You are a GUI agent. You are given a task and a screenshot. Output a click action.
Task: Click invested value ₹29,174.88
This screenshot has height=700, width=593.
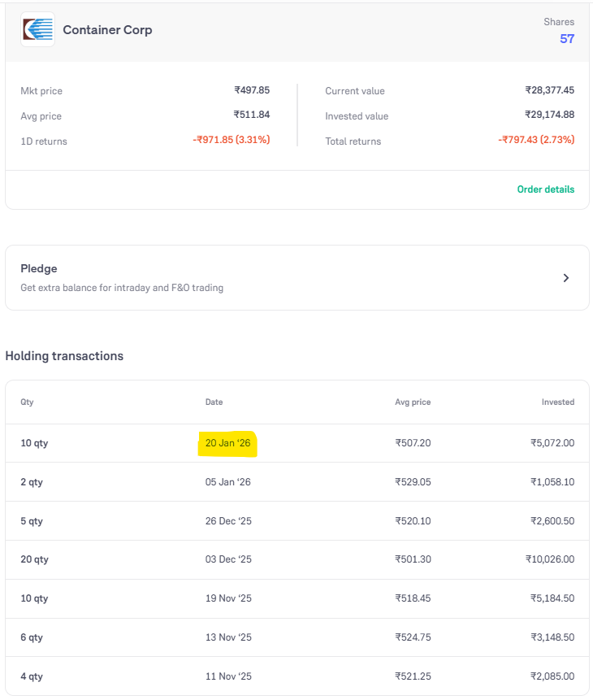click(x=549, y=115)
